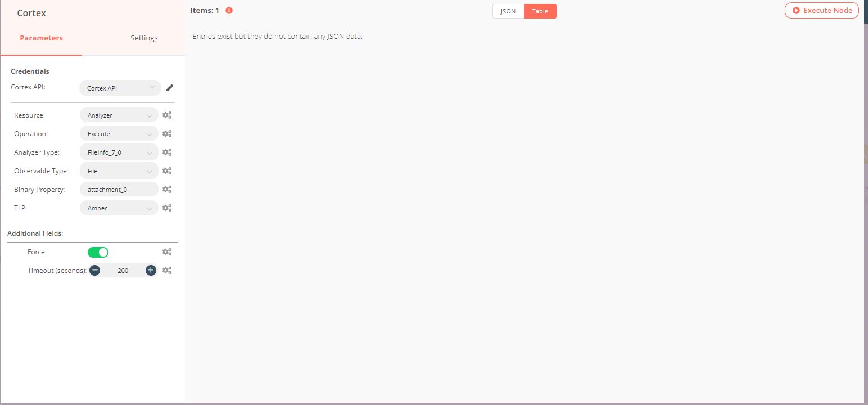
Task: Open parameter options gear for Operation
Action: coord(167,134)
